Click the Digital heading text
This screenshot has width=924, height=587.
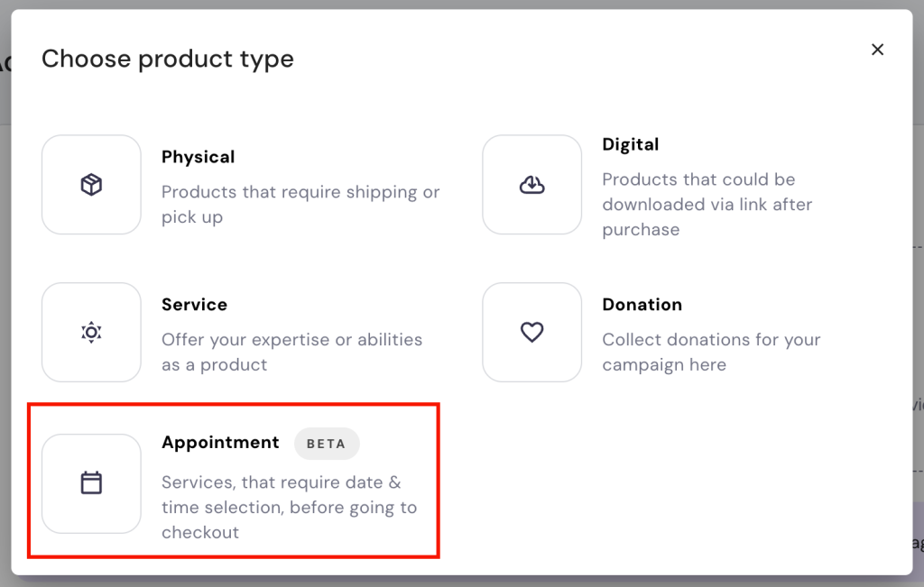click(630, 144)
